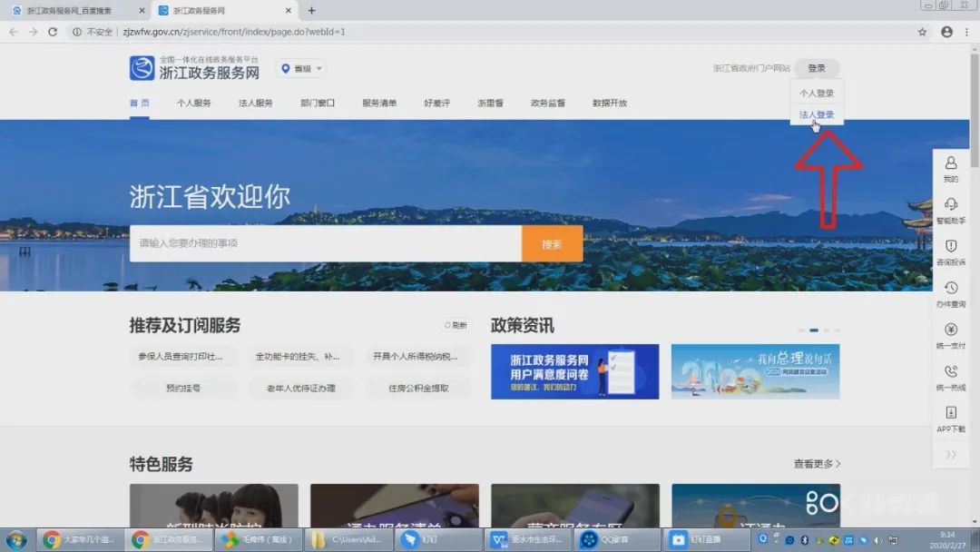980x552 pixels.
Task: Bookmark the page with the star icon
Action: (x=922, y=32)
